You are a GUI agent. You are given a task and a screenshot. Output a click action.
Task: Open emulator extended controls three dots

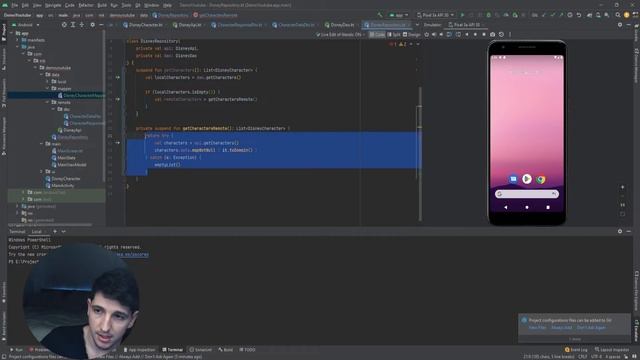[510, 35]
